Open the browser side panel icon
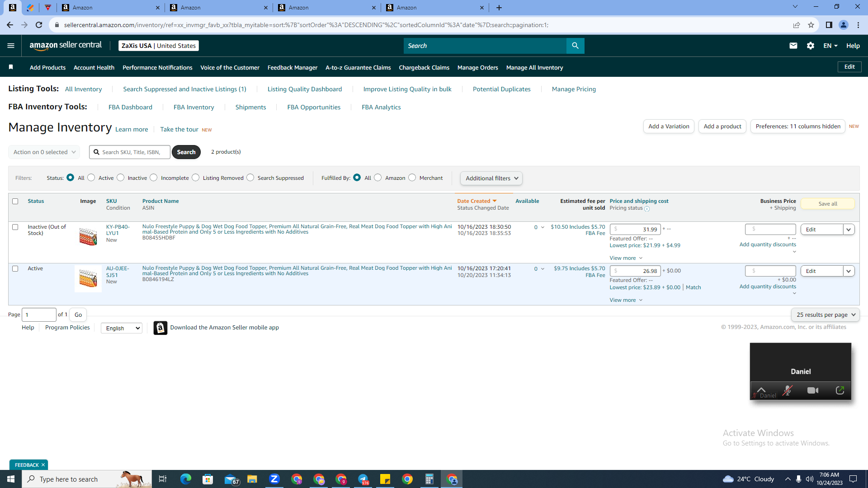Image resolution: width=868 pixels, height=488 pixels. point(829,25)
